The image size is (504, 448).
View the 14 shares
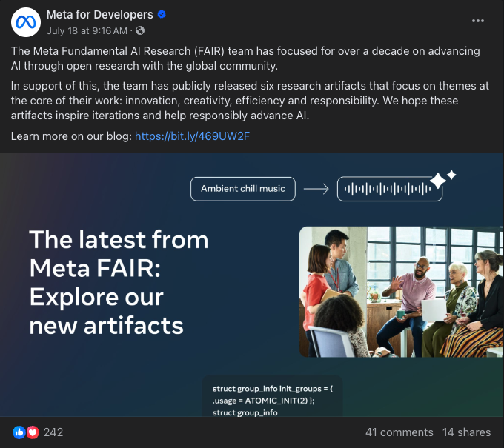pos(466,432)
